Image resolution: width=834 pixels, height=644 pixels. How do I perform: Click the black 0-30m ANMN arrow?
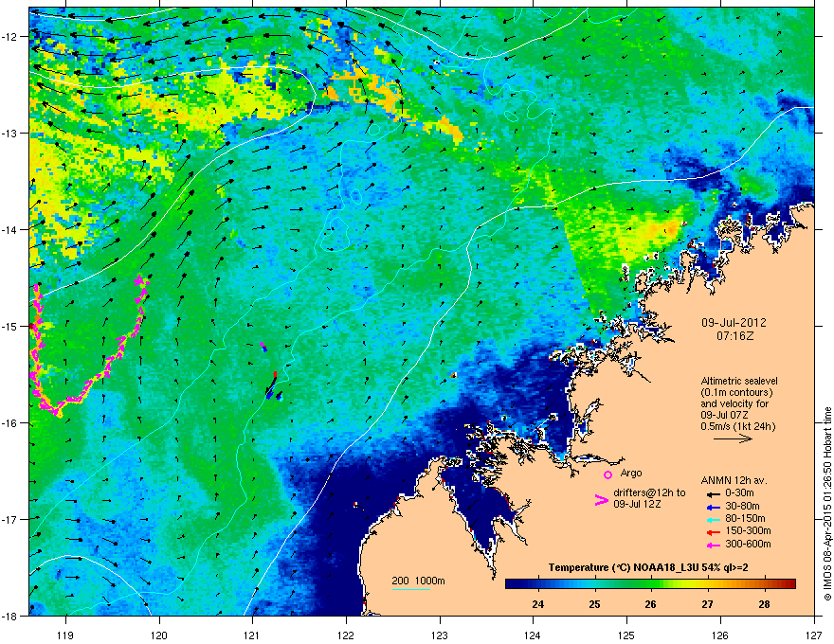[x=714, y=493]
